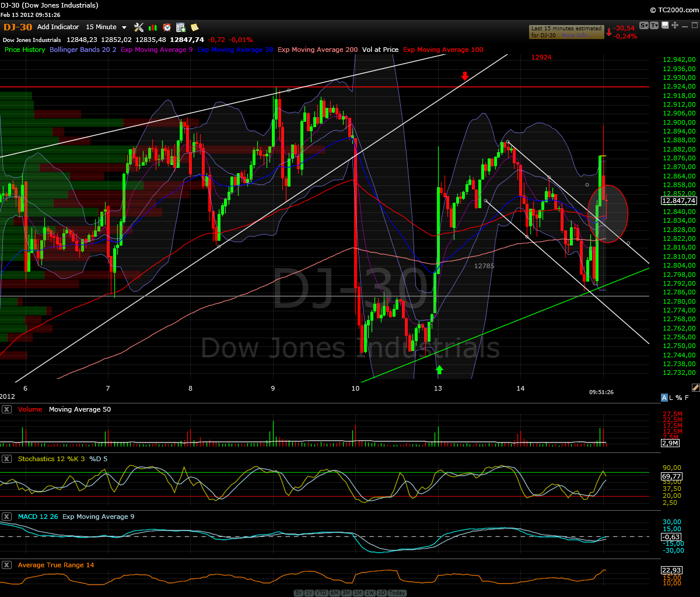This screenshot has width=700, height=597.
Task: Select the A arithmetic scale toggle
Action: 664,398
